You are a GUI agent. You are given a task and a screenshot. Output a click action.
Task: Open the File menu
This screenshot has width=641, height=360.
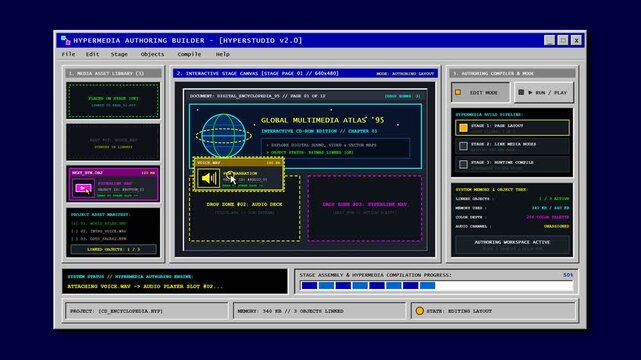[68, 54]
